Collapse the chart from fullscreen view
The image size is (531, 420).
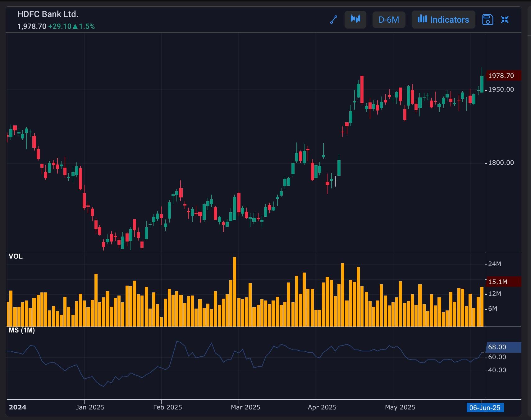point(505,20)
